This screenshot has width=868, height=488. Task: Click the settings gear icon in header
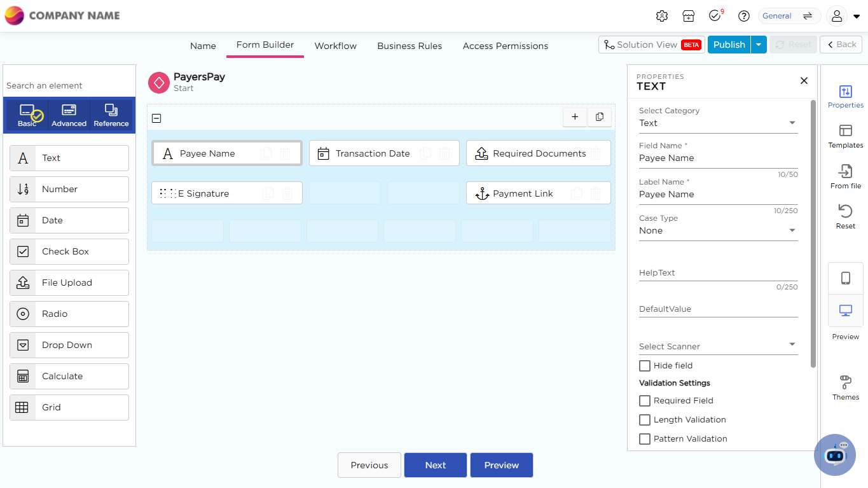(x=662, y=16)
